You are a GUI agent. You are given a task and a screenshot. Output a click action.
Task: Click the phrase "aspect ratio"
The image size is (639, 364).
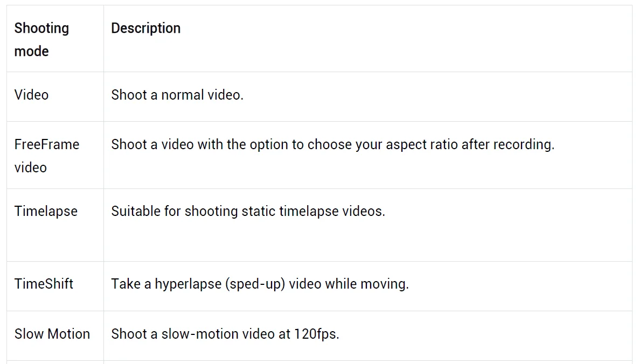(x=422, y=144)
